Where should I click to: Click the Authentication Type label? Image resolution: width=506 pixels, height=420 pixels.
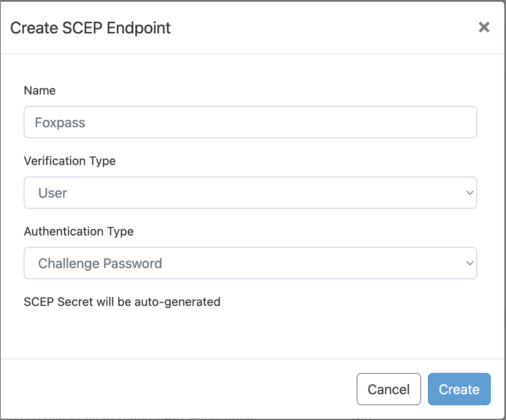point(79,231)
